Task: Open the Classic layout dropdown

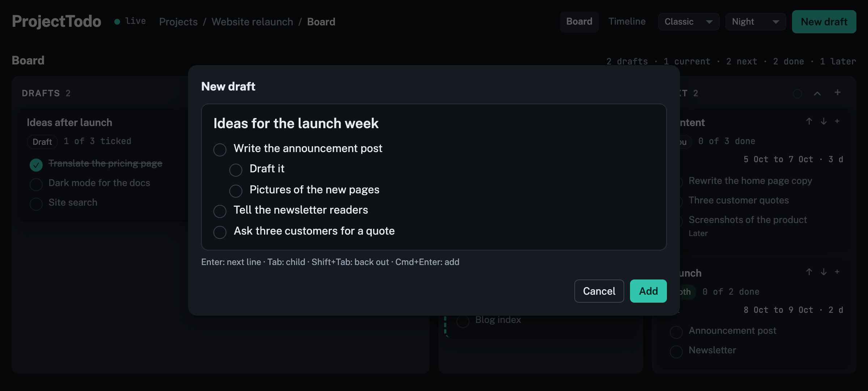Action: [x=689, y=22]
